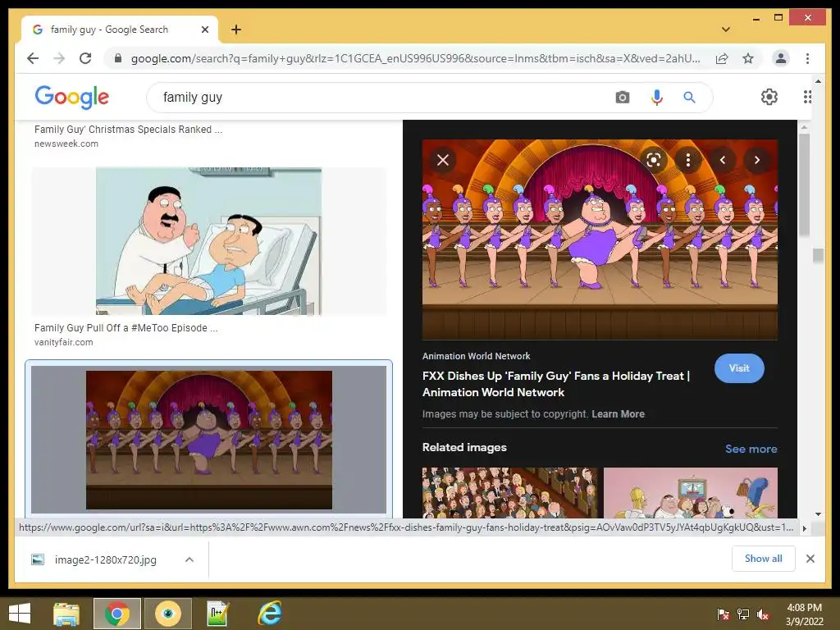Go back using the browser back arrow

click(x=33, y=58)
